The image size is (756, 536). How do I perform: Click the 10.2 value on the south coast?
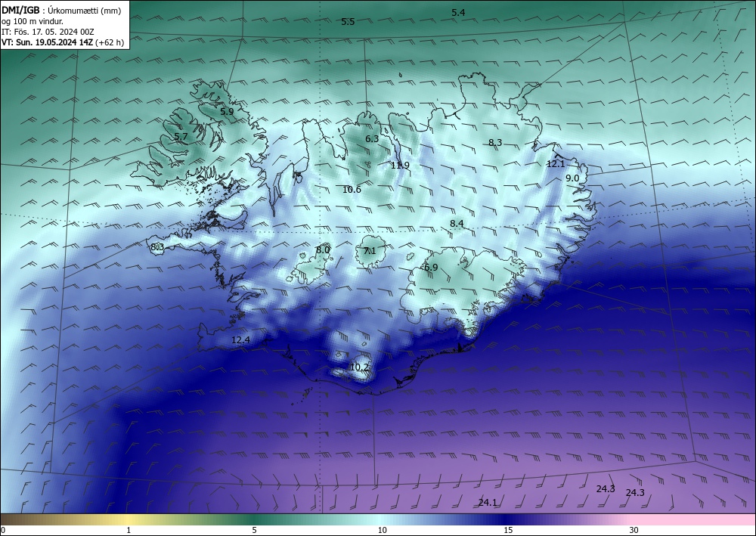tap(359, 367)
